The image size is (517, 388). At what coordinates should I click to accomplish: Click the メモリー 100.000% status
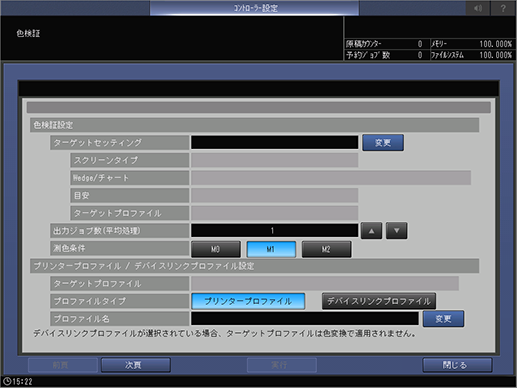coord(472,44)
